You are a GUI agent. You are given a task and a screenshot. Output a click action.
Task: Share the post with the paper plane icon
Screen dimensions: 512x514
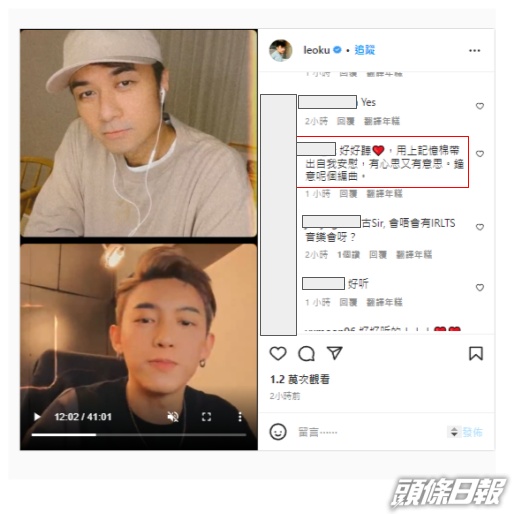[334, 353]
